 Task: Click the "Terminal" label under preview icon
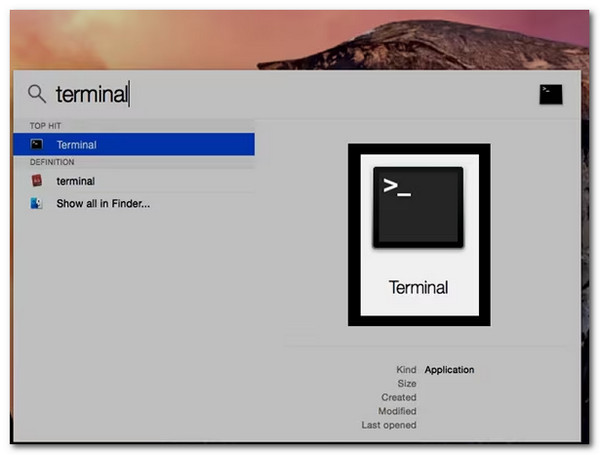click(x=418, y=287)
